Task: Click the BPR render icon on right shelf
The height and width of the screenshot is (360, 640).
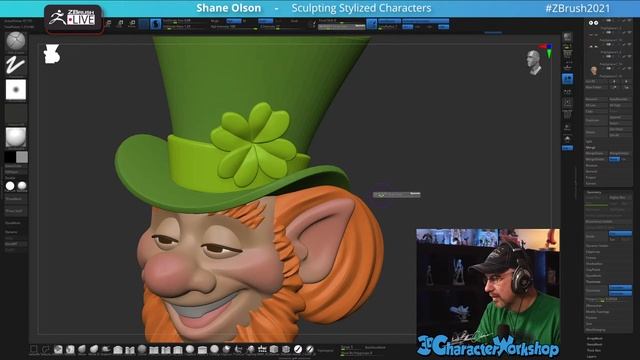Action: tap(567, 38)
